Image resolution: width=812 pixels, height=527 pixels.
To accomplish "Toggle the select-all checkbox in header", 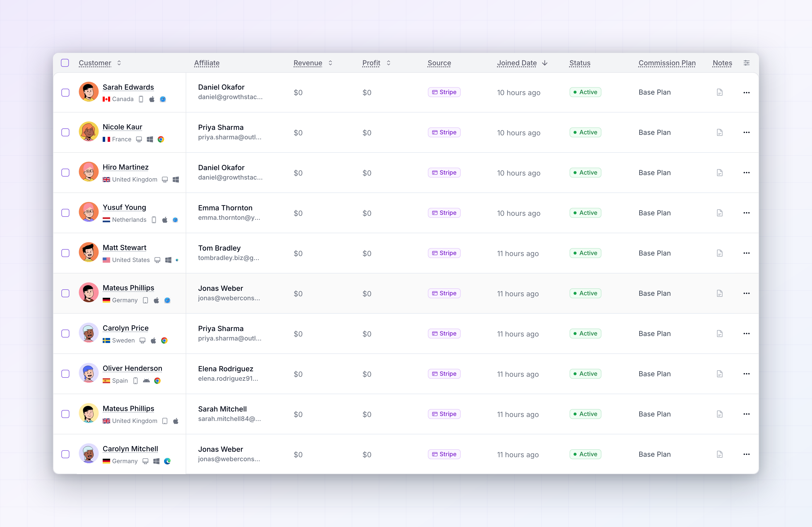I will pyautogui.click(x=65, y=63).
